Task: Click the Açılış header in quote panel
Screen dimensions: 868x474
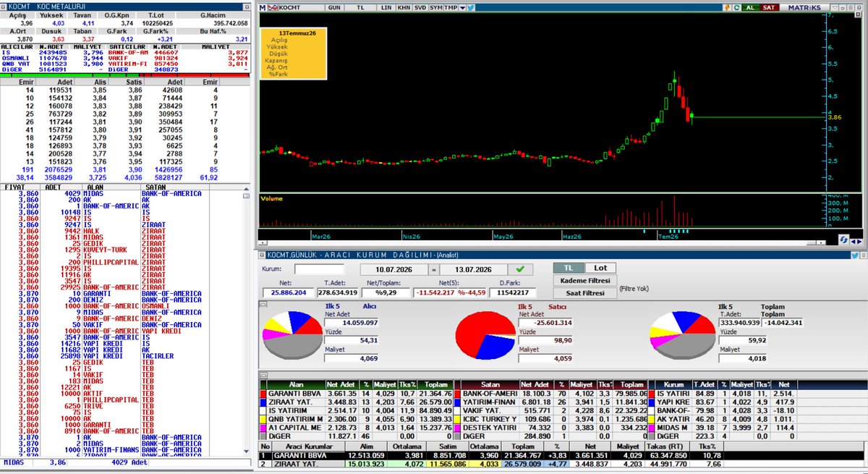Action: click(x=16, y=14)
